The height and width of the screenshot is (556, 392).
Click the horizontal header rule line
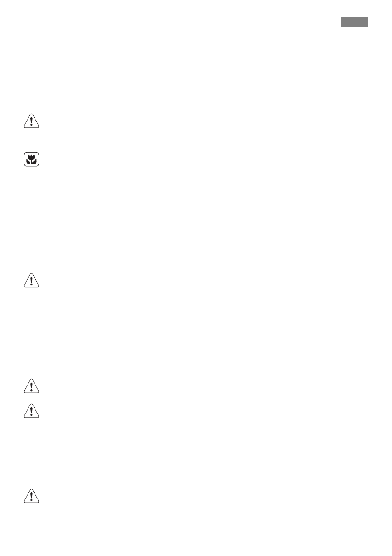tap(196, 29)
